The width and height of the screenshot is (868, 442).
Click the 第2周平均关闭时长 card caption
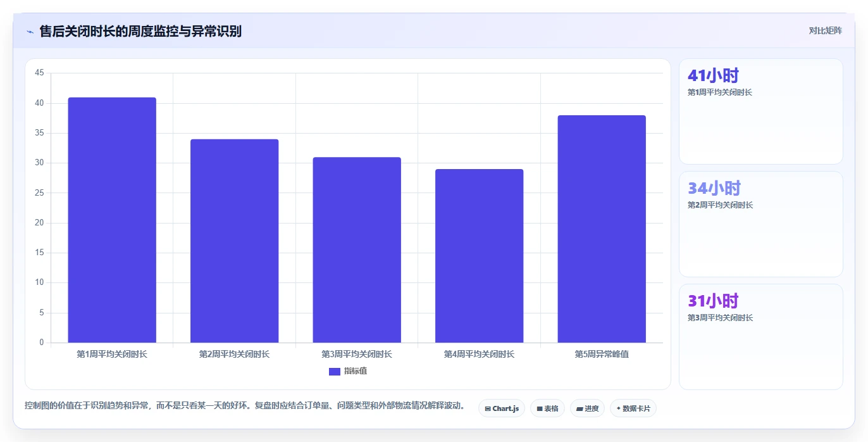click(x=720, y=205)
